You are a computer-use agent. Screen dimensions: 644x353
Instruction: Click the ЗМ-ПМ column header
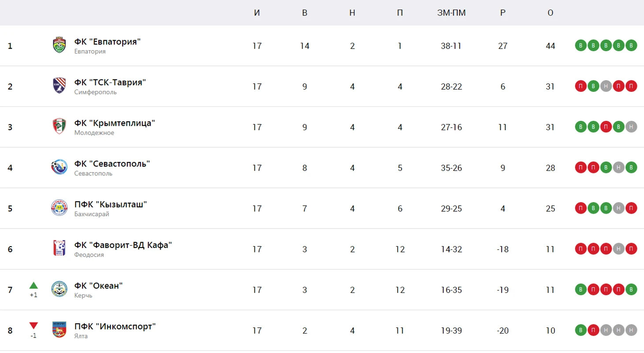[x=451, y=13]
